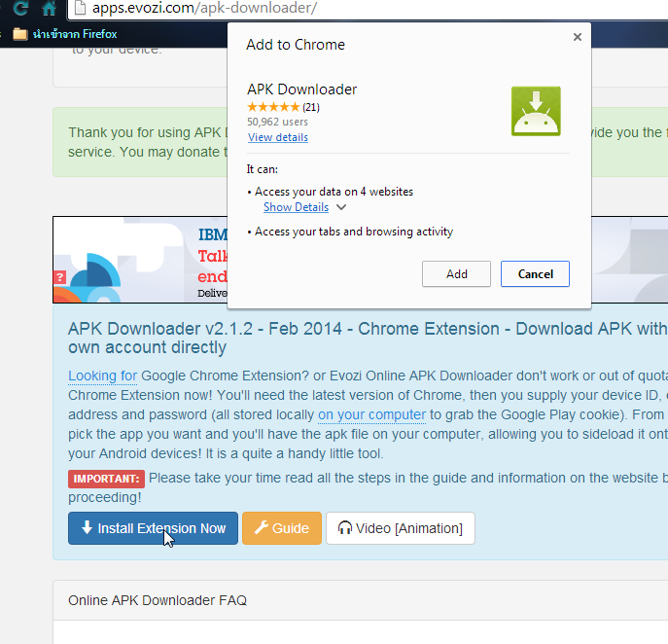
Task: Click the 'Add to Chrome' dialog title
Action: click(296, 45)
